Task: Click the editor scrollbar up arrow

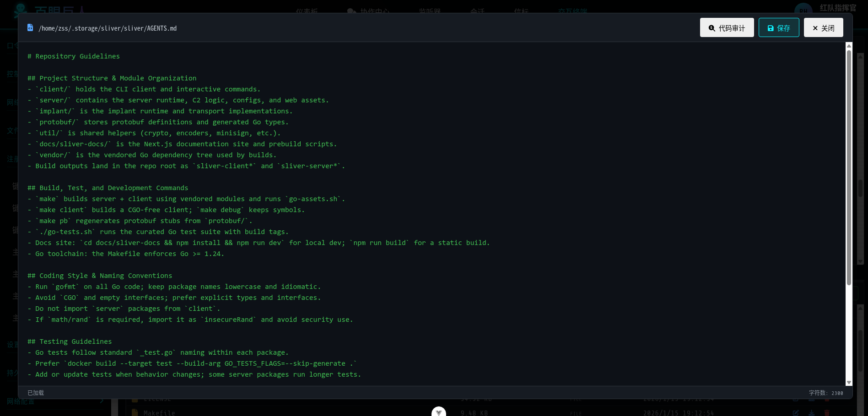Action: pos(849,46)
